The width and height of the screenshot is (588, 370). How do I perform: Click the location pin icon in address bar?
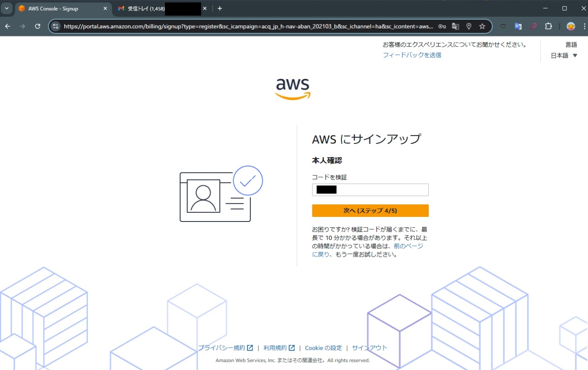[x=469, y=26]
